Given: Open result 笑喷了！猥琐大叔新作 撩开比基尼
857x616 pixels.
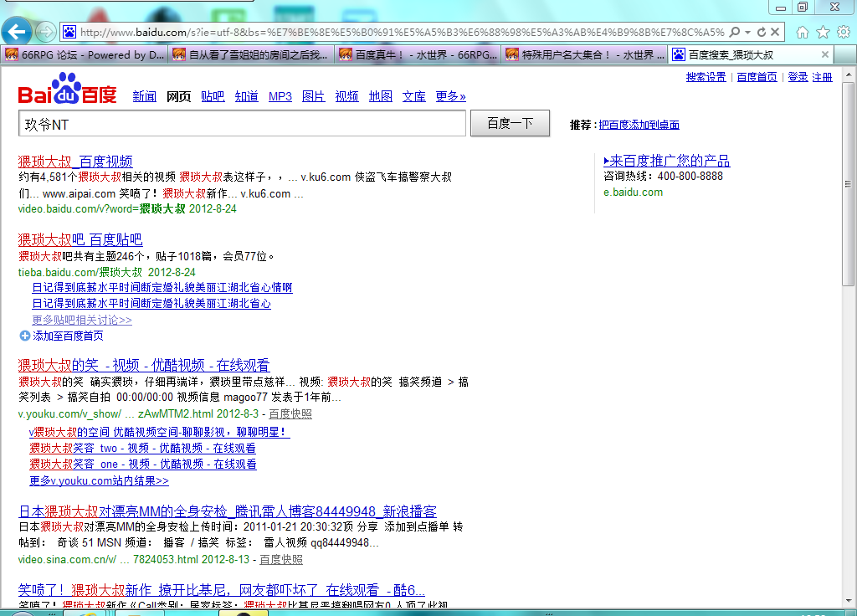Looking at the screenshot, I should point(221,590).
